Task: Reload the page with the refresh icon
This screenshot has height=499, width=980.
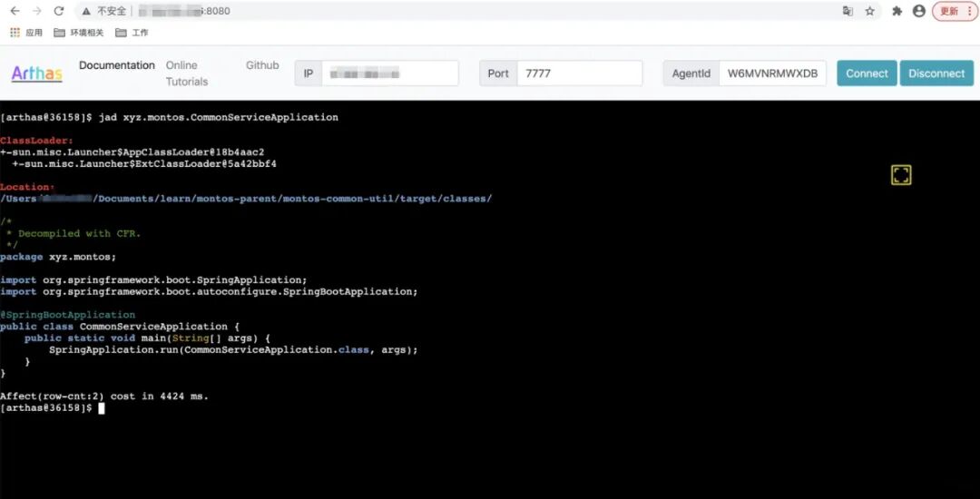Action: 59,11
